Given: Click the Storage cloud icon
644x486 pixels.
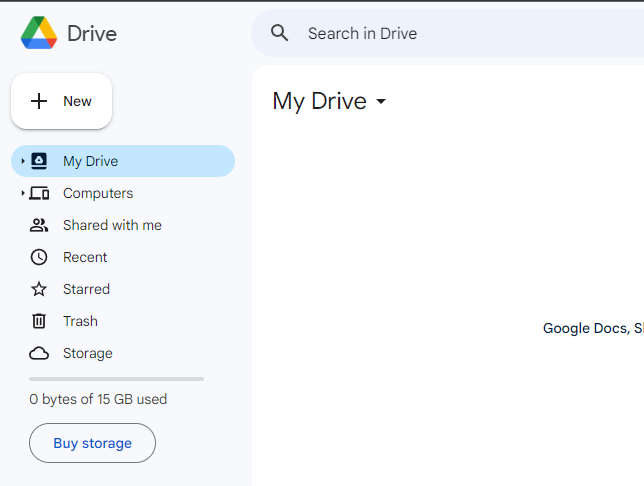Looking at the screenshot, I should 39,353.
